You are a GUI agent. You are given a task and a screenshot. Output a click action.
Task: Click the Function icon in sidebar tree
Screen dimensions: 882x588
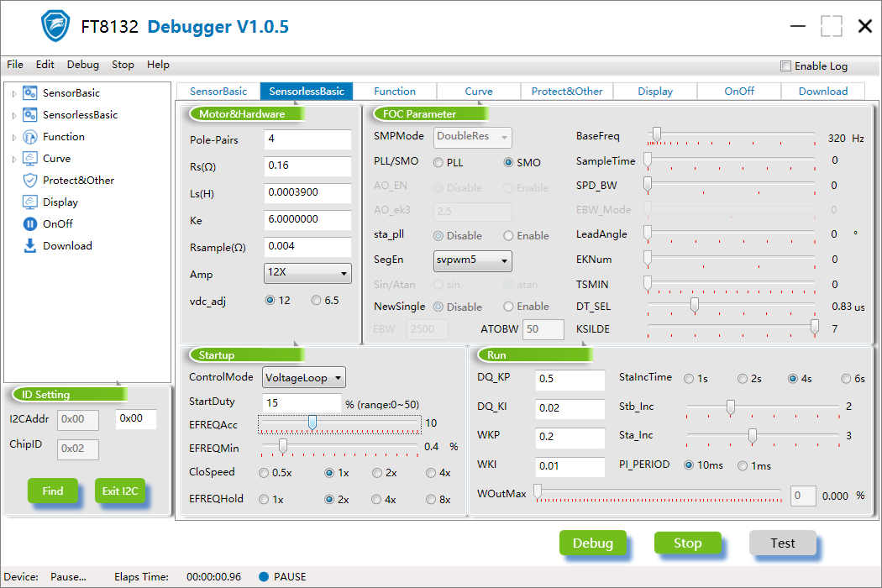click(29, 137)
